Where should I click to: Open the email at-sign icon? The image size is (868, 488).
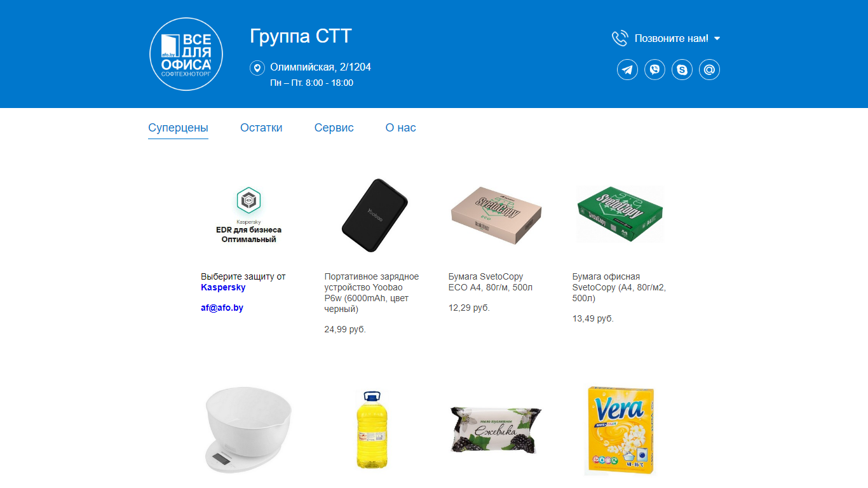pyautogui.click(x=709, y=69)
